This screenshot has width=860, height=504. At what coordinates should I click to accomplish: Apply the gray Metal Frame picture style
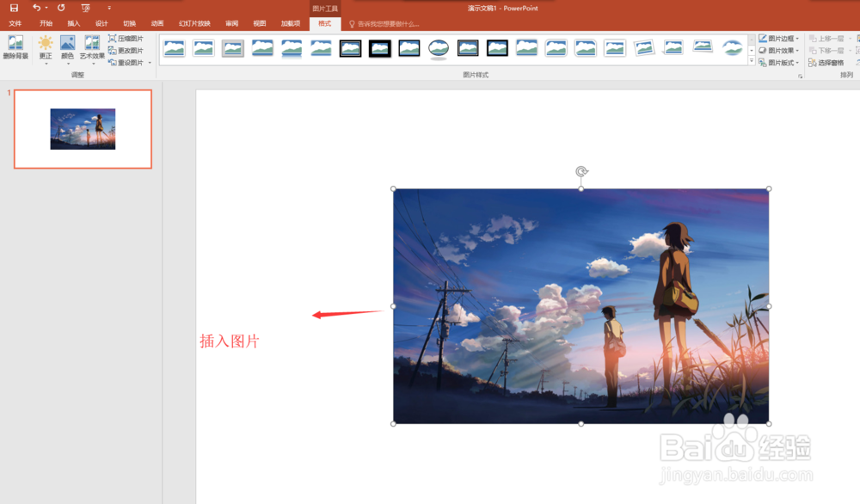point(232,48)
